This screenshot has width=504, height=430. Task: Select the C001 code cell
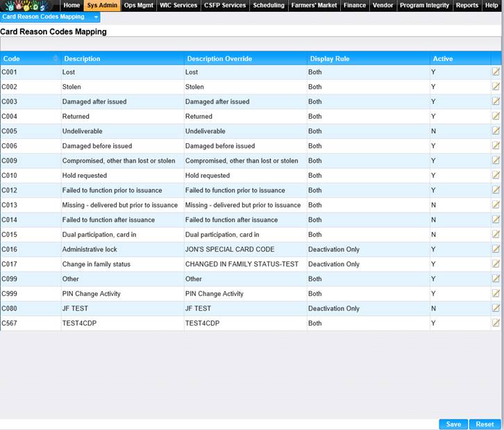point(31,72)
